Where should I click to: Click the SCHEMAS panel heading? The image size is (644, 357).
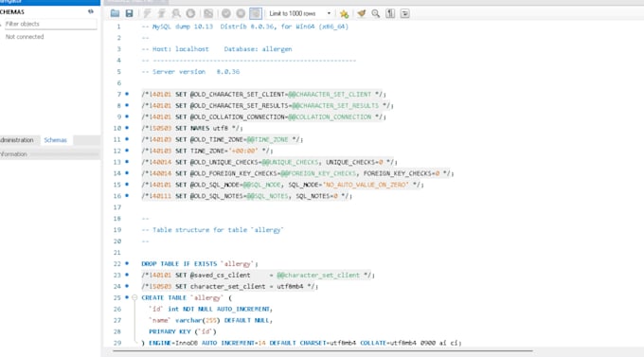(x=12, y=12)
